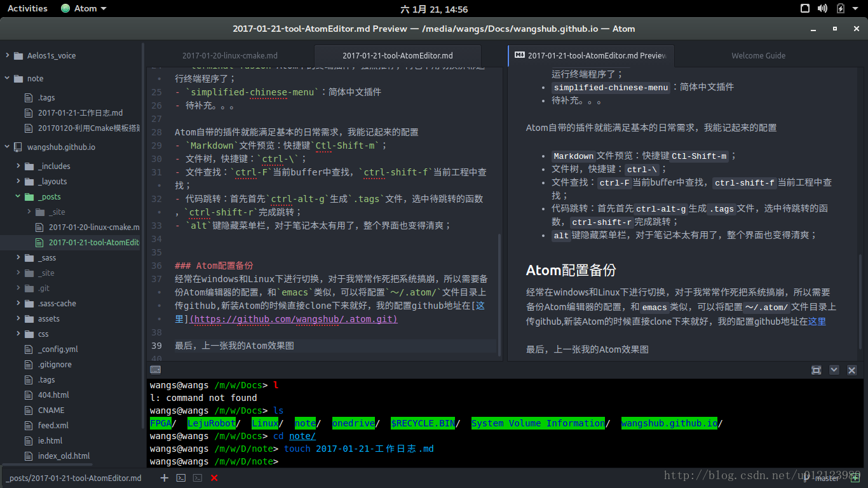Click the file icon beside feed.xml

coord(28,426)
